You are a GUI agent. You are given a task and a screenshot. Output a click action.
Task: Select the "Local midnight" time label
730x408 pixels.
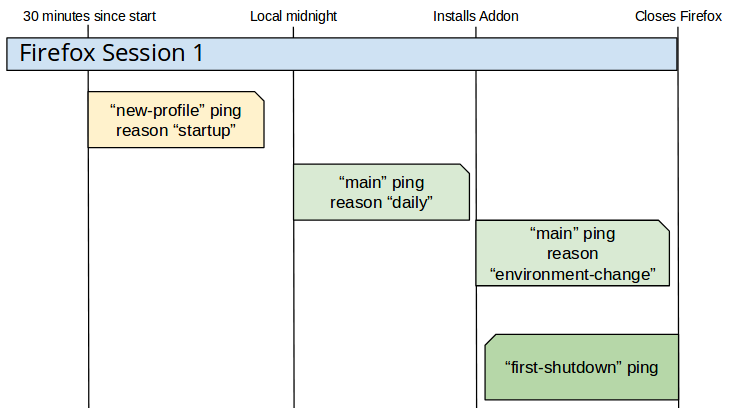pos(293,16)
